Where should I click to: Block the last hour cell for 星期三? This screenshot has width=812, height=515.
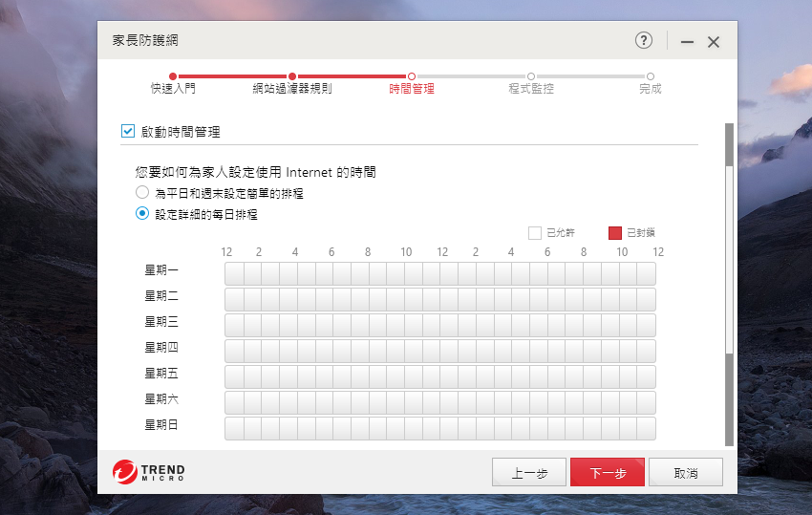pyautogui.click(x=646, y=326)
